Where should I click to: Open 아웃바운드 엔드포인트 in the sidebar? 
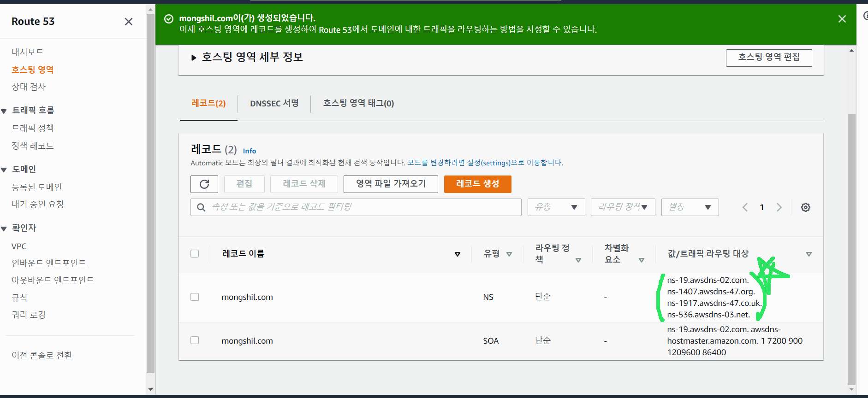53,280
